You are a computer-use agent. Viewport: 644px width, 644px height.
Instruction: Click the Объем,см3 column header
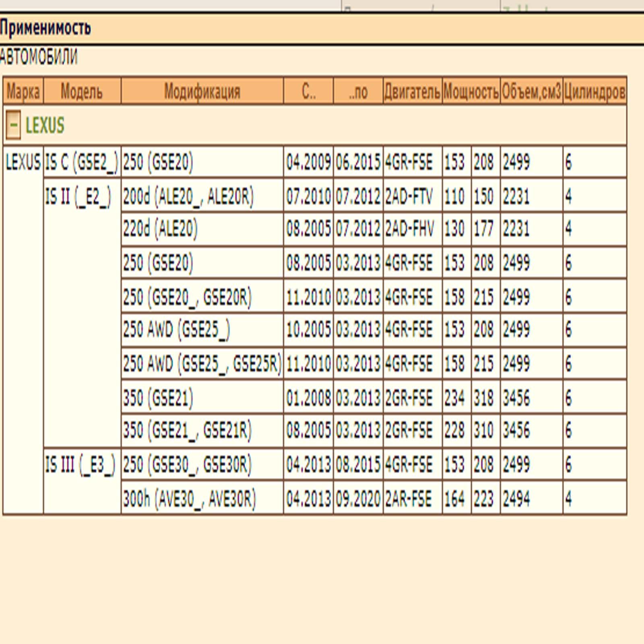531,91
